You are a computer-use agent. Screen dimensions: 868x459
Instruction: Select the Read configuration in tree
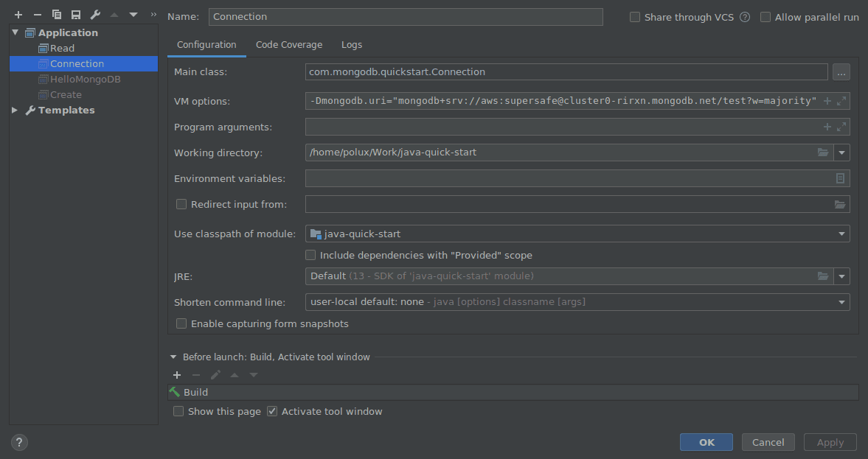tap(62, 49)
